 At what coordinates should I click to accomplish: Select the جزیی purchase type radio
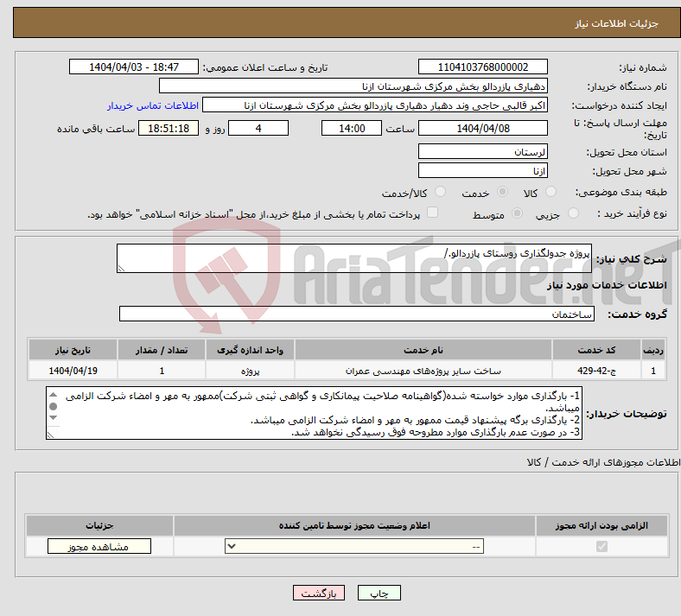[573, 213]
